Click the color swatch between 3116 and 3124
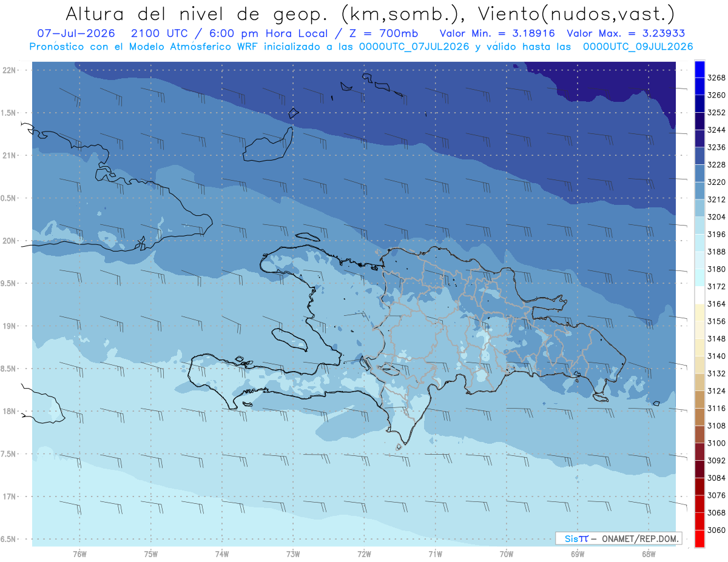 pyautogui.click(x=699, y=400)
